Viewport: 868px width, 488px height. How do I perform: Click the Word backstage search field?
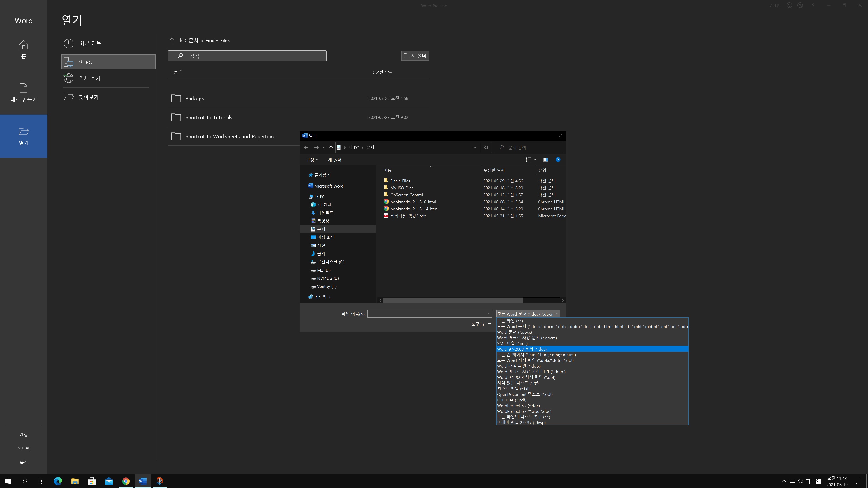point(247,56)
